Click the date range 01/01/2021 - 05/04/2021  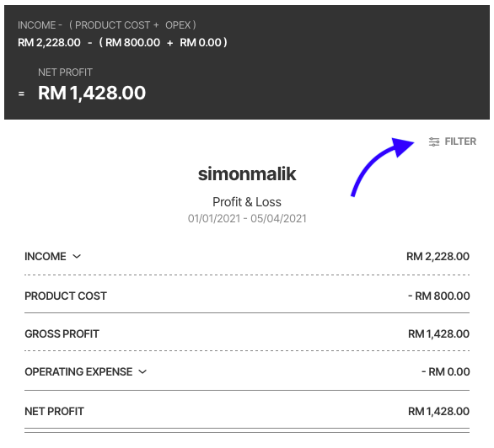tap(247, 218)
